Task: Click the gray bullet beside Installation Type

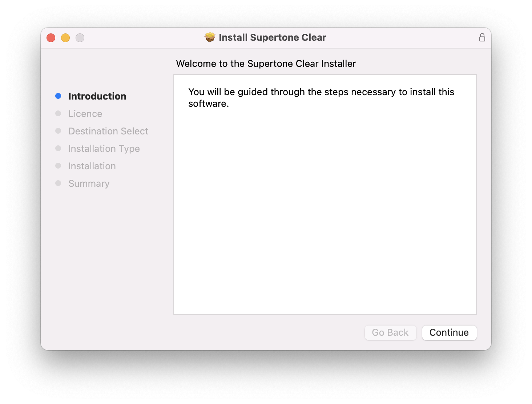Action: pos(58,148)
